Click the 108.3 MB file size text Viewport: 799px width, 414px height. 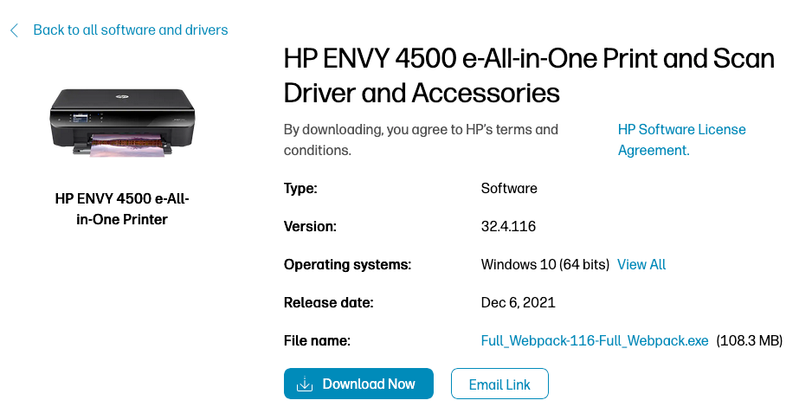[749, 341]
